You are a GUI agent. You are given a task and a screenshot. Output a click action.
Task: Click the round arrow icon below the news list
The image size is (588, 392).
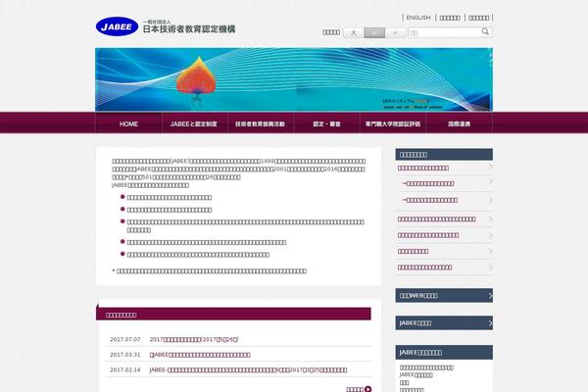(x=368, y=389)
